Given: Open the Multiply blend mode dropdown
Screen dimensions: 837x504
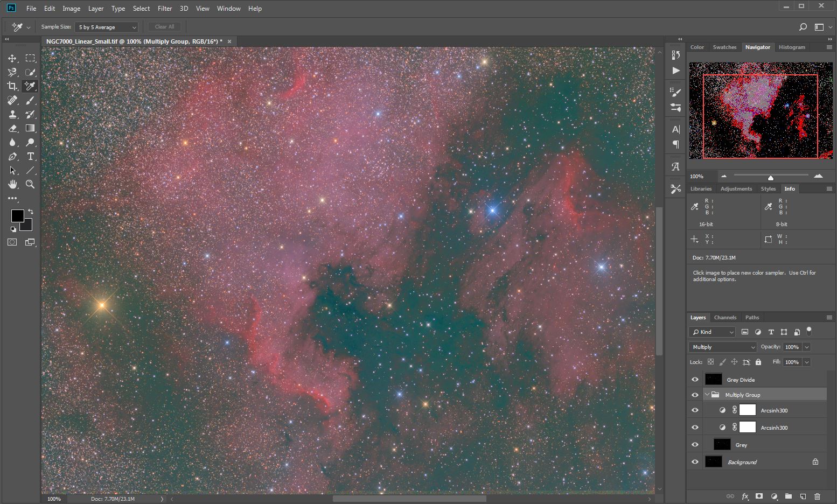Looking at the screenshot, I should tap(723, 347).
